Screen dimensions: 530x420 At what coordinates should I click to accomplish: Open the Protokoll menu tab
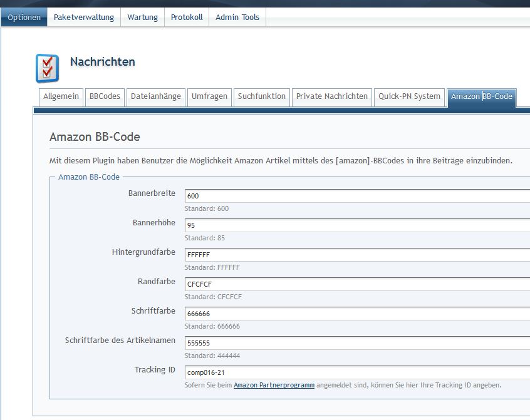[187, 18]
